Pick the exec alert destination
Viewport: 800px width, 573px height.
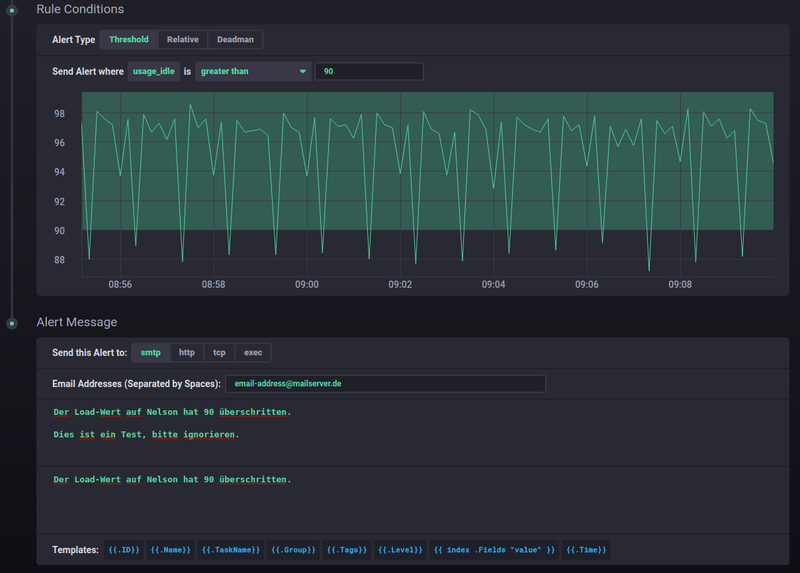click(253, 353)
